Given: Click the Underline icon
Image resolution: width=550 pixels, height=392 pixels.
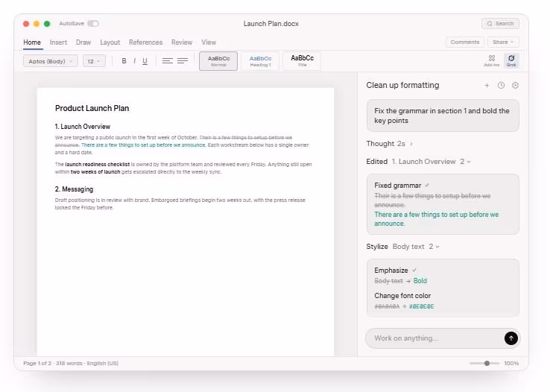Looking at the screenshot, I should click(x=145, y=61).
